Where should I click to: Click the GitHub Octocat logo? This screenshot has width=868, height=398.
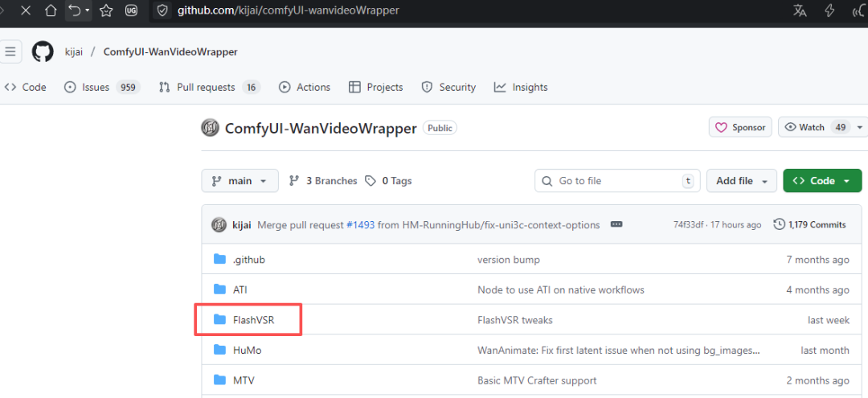coord(43,51)
